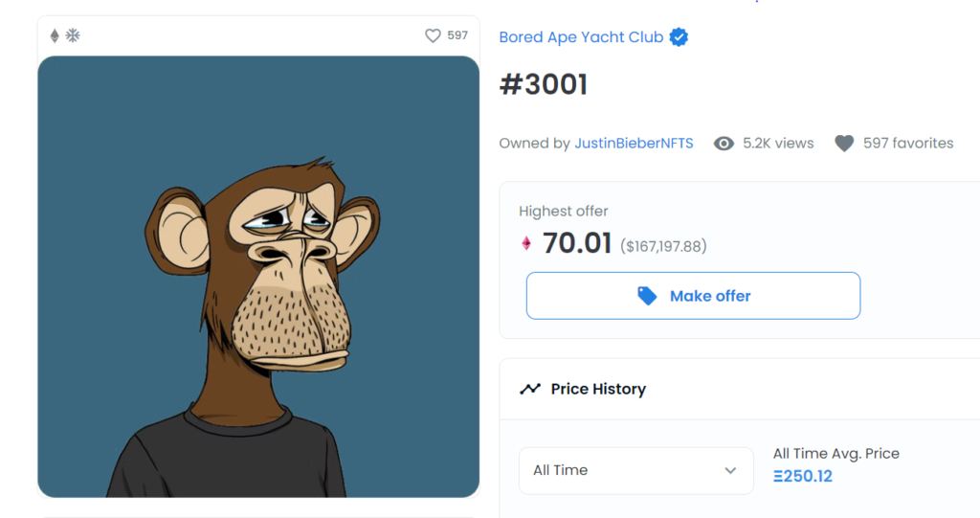
Task: Click the #3001 token title
Action: tap(544, 85)
